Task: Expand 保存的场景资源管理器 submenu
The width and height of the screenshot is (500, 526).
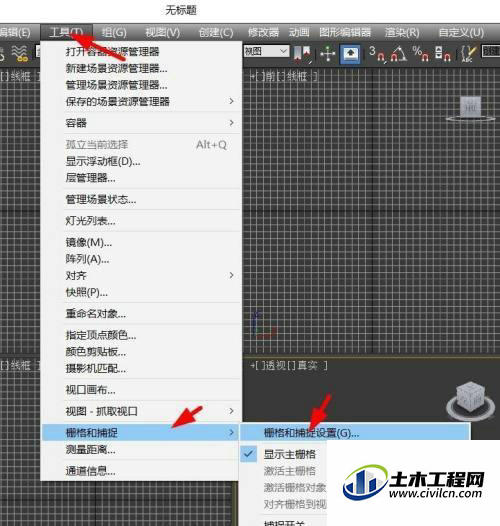Action: click(141, 101)
